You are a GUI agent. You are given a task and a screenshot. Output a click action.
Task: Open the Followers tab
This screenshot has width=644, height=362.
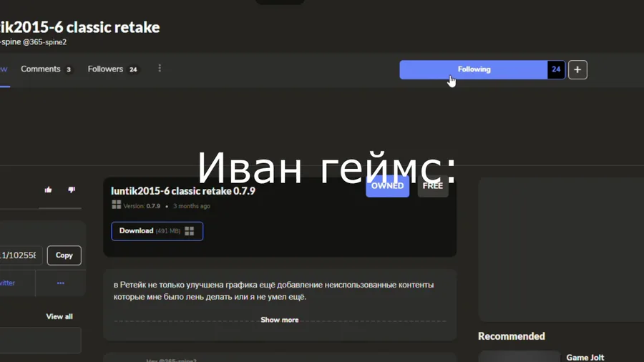pos(112,69)
